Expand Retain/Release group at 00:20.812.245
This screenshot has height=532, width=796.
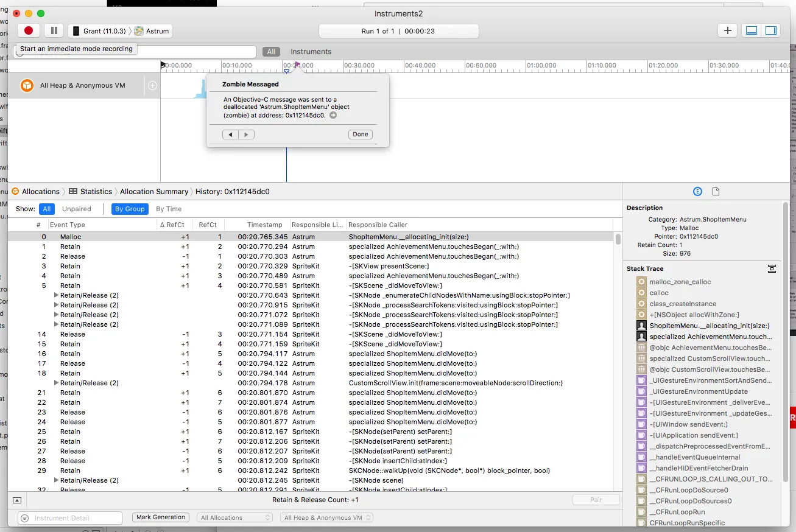pyautogui.click(x=56, y=480)
